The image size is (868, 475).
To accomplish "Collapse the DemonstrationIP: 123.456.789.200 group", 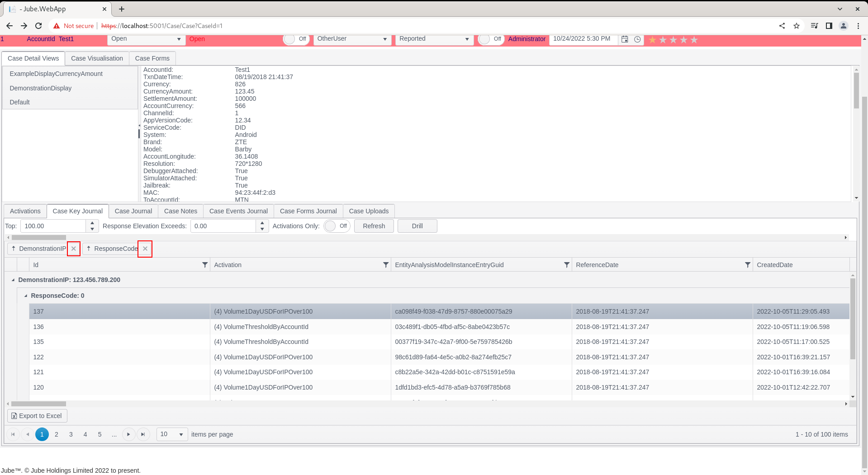I will coord(13,280).
